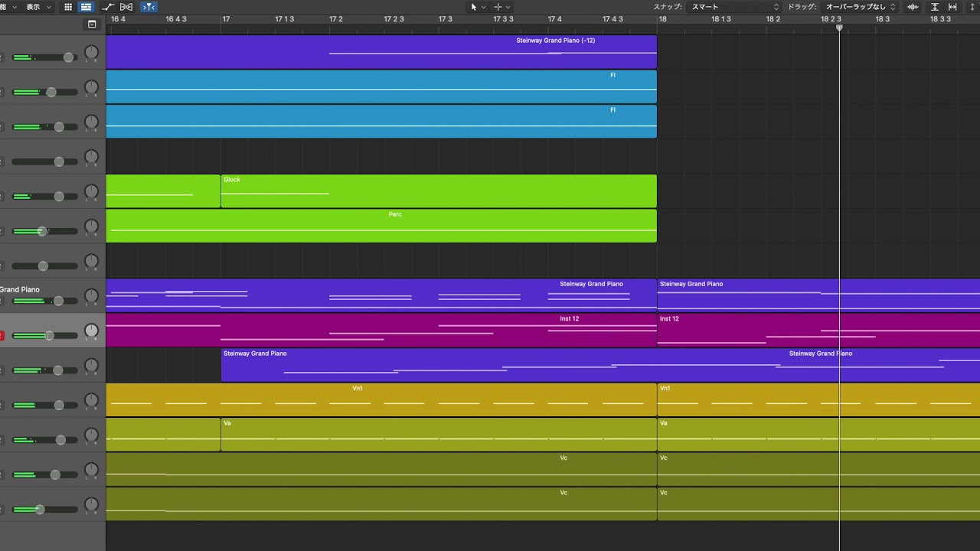Toggle the Flex display button

pyautogui.click(x=126, y=7)
